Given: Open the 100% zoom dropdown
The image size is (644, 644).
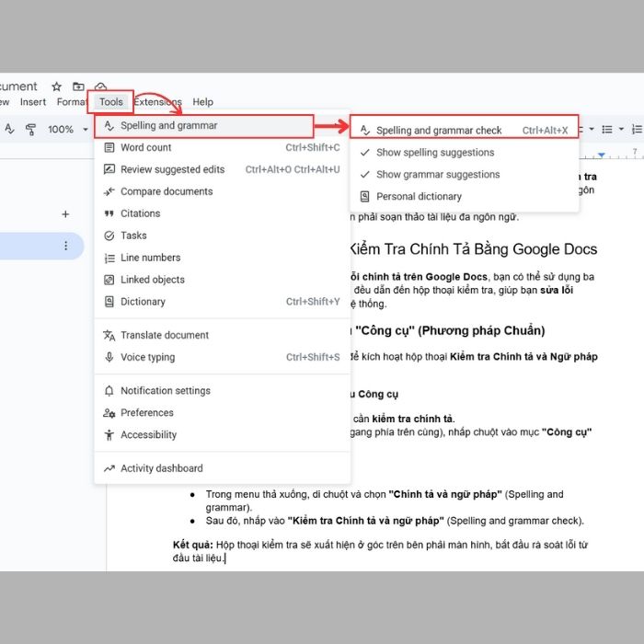Looking at the screenshot, I should click(68, 130).
